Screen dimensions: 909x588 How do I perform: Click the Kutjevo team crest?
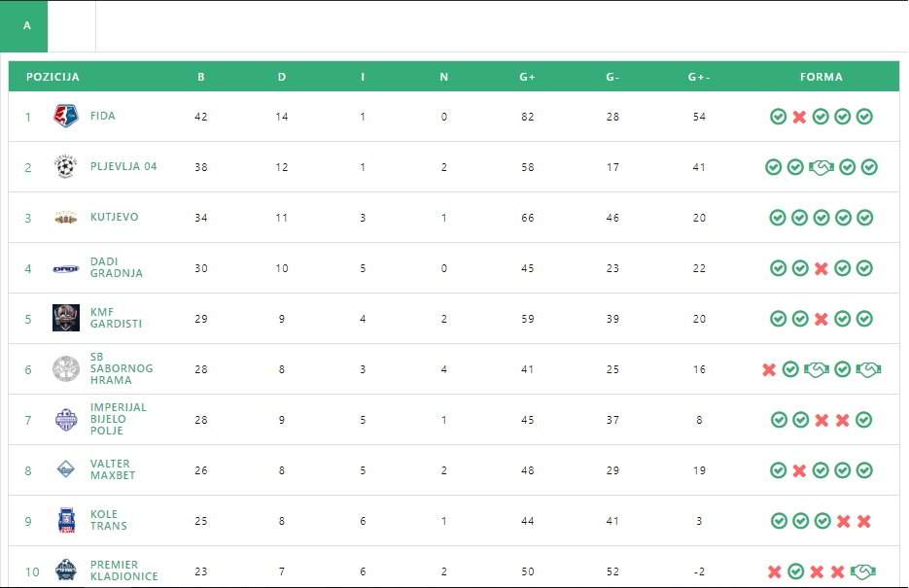pyautogui.click(x=65, y=218)
